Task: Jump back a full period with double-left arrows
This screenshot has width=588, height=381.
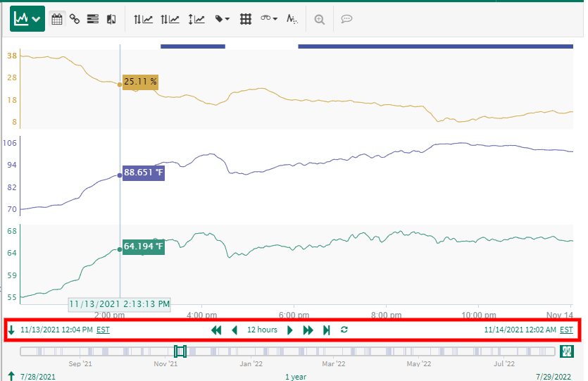Action: click(216, 330)
